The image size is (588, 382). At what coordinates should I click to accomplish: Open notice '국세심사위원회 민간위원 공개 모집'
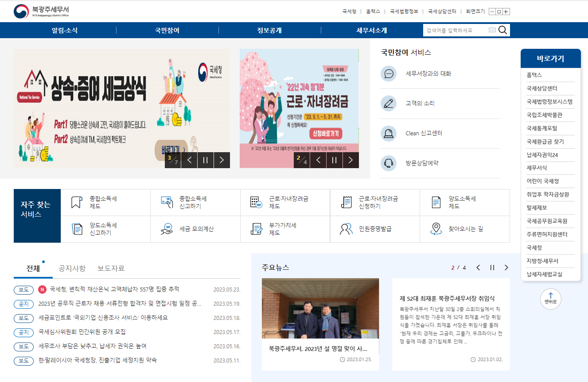coord(82,332)
